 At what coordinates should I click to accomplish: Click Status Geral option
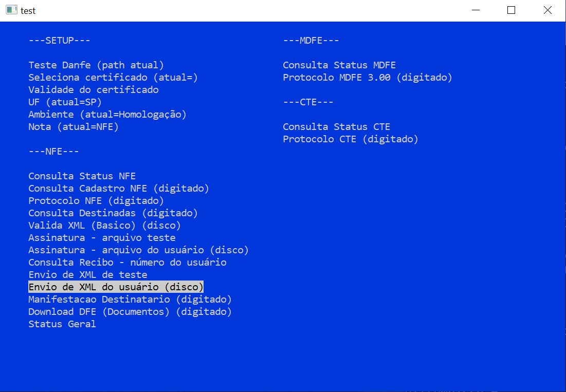tap(62, 324)
